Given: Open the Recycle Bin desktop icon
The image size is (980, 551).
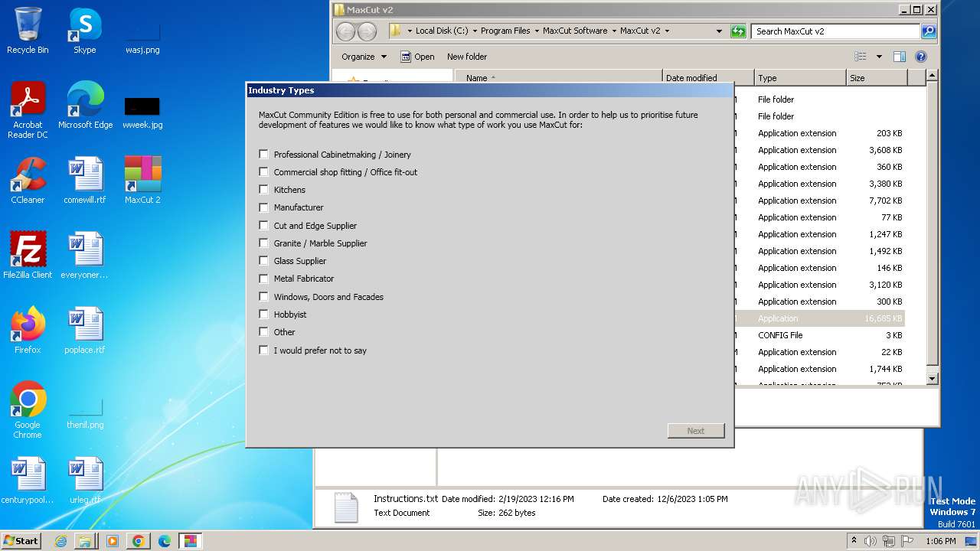Looking at the screenshot, I should point(28,31).
